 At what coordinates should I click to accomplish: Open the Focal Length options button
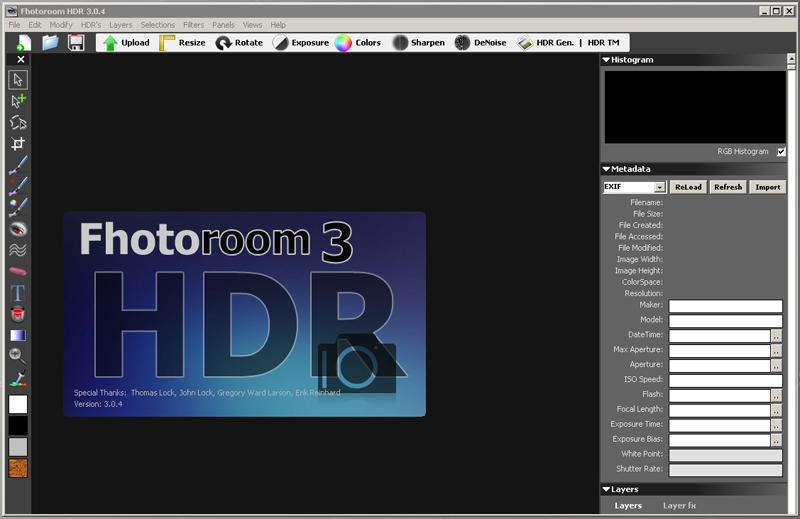click(x=776, y=410)
